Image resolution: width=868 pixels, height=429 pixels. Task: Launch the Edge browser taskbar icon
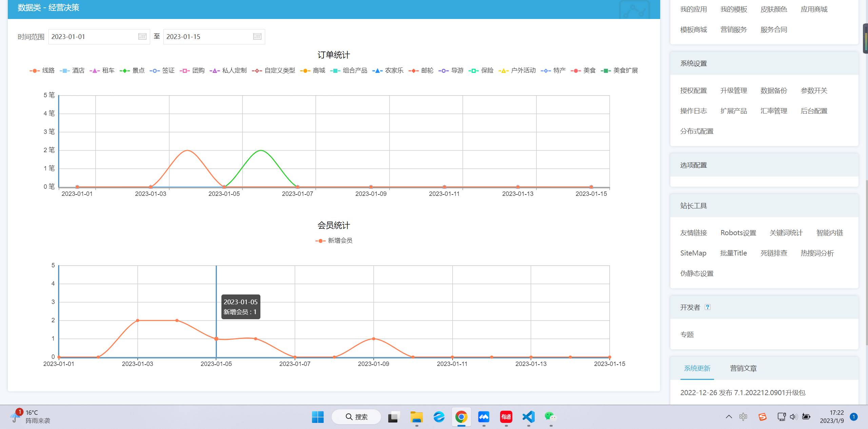439,417
